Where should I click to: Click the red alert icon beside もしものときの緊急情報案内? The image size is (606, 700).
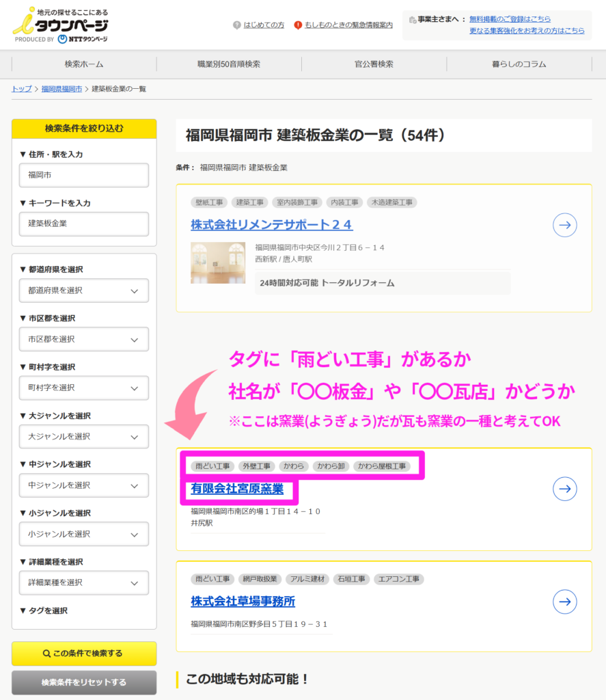298,25
